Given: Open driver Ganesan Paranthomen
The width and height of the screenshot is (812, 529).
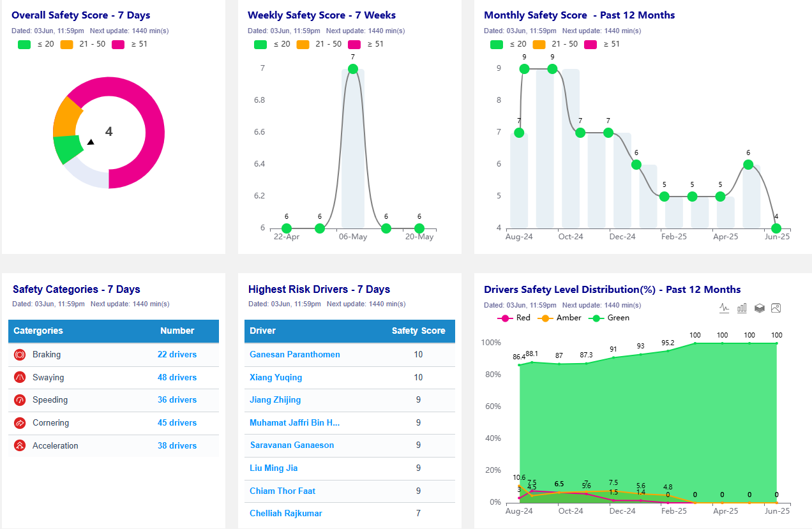Looking at the screenshot, I should 294,355.
